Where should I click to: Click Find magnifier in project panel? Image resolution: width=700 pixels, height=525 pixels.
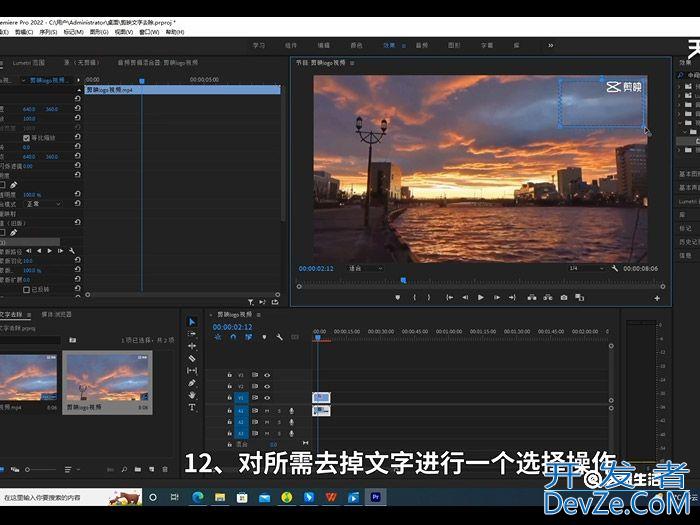coord(124,469)
